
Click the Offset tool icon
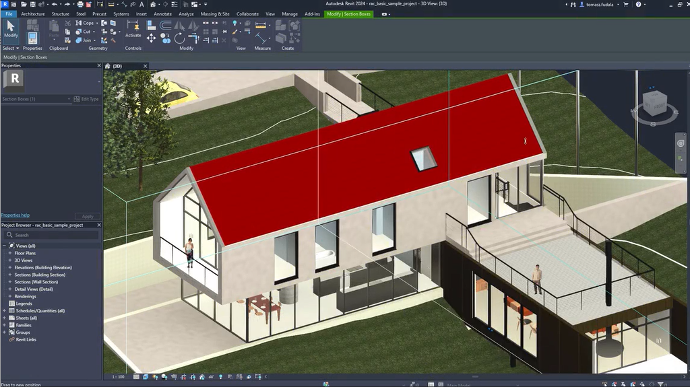point(165,26)
